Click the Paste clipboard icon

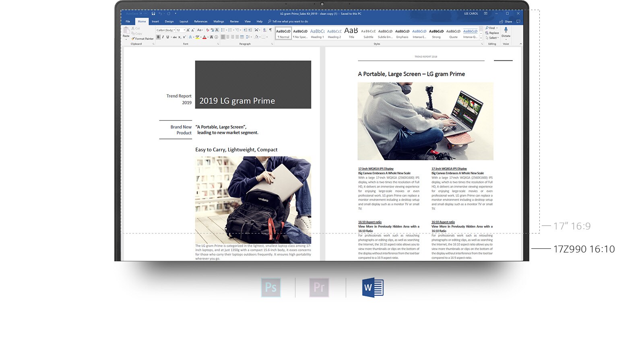126,31
